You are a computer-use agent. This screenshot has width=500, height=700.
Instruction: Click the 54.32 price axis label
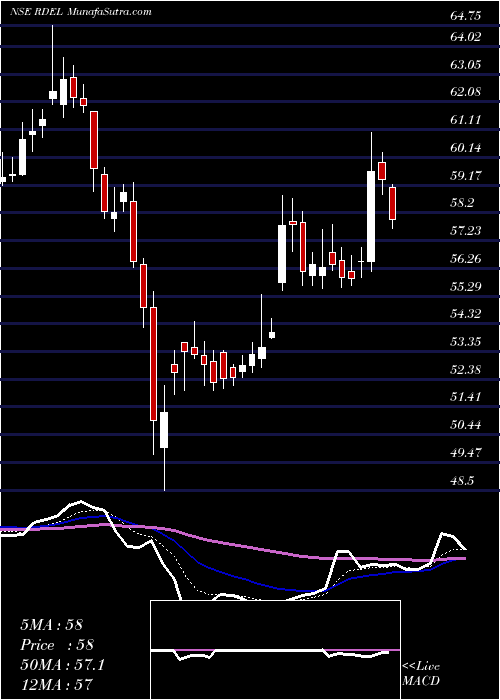click(x=466, y=313)
